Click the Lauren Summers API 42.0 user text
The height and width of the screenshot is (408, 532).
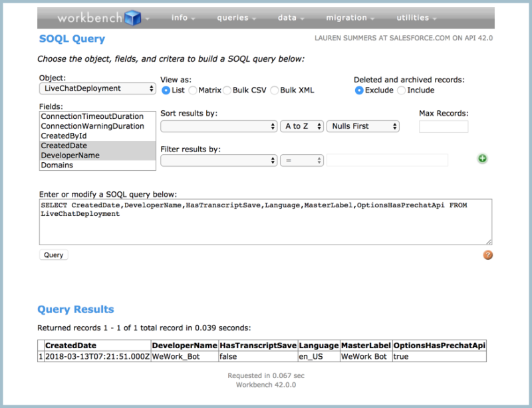(404, 38)
